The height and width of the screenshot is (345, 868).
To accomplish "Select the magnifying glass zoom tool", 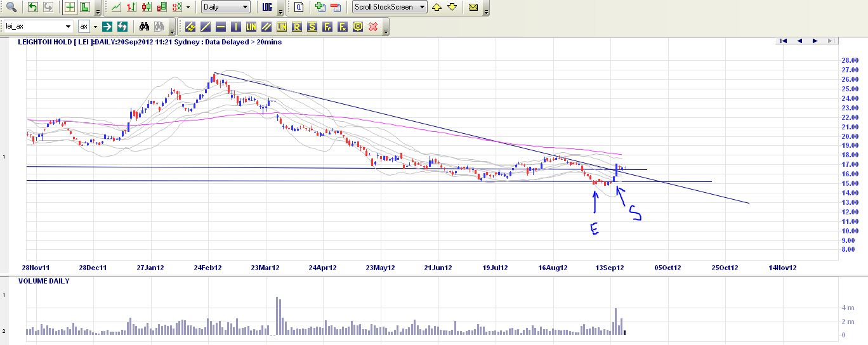I will [x=11, y=7].
